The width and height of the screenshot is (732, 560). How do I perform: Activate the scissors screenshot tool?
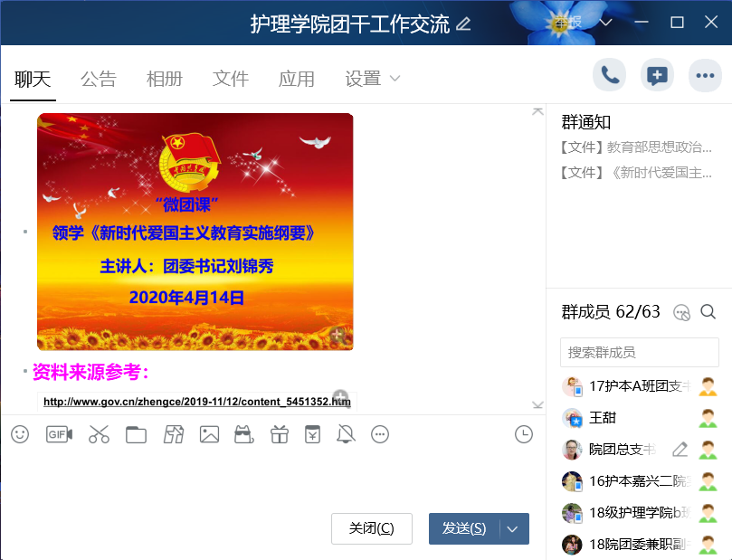[x=99, y=434]
